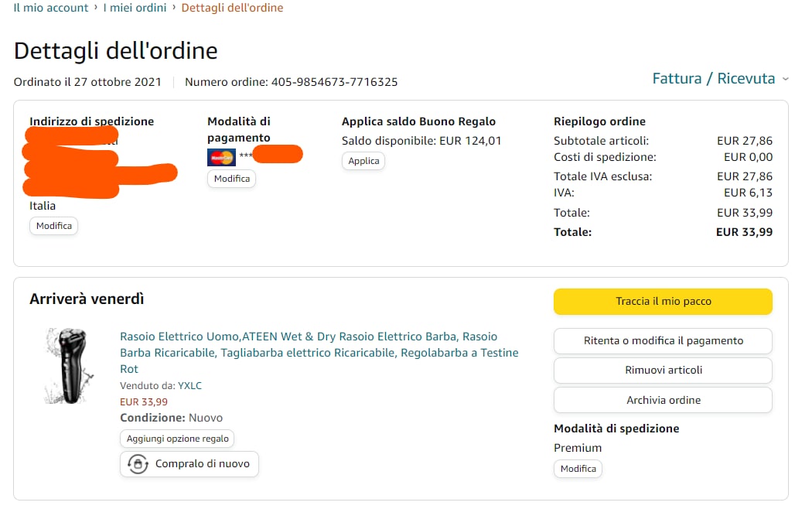The width and height of the screenshot is (812, 509).
Task: Select Ritenta o modifica il pagamento
Action: pos(663,340)
